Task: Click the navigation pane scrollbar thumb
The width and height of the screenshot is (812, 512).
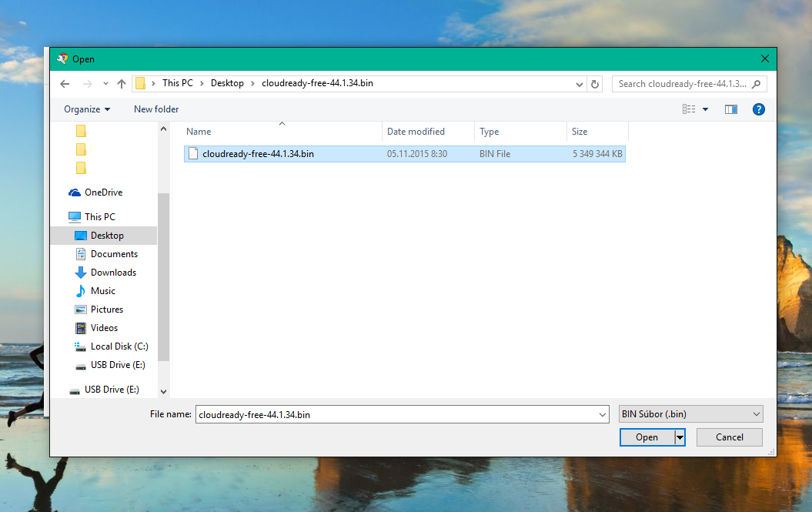Action: click(163, 276)
